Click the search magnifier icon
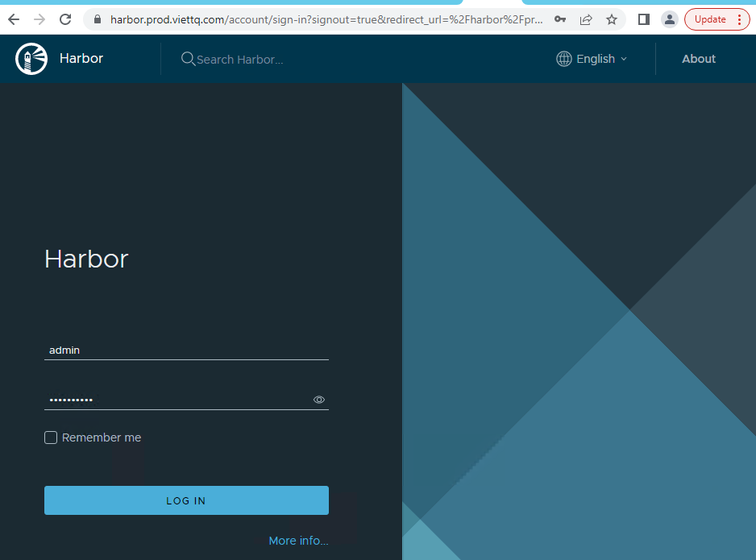This screenshot has width=756, height=560. pyautogui.click(x=188, y=59)
